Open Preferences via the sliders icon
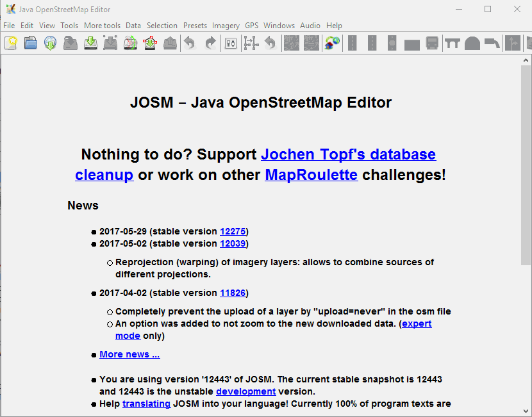This screenshot has width=532, height=417. pos(231,43)
